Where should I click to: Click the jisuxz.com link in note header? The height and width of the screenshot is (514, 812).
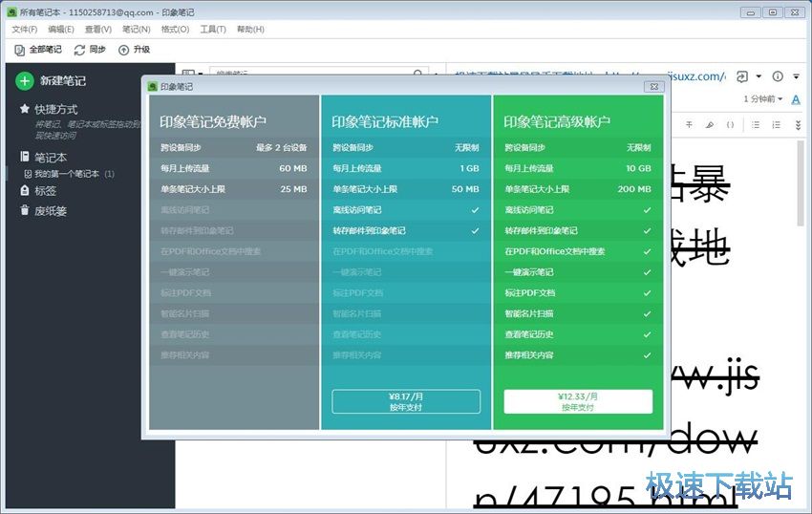pyautogui.click(x=698, y=76)
